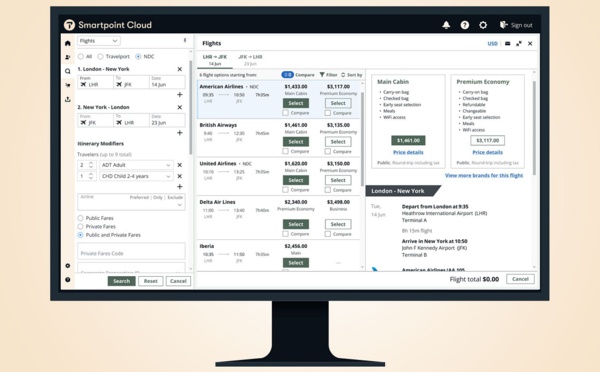
Task: Open the sidebar bottom help icon
Action: click(68, 280)
